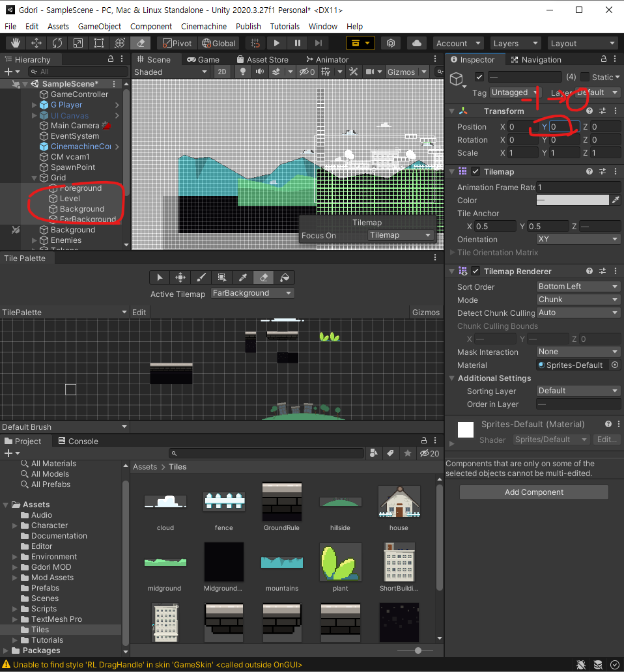The width and height of the screenshot is (624, 672).
Task: Toggle Project panel lock icon
Action: [x=424, y=441]
